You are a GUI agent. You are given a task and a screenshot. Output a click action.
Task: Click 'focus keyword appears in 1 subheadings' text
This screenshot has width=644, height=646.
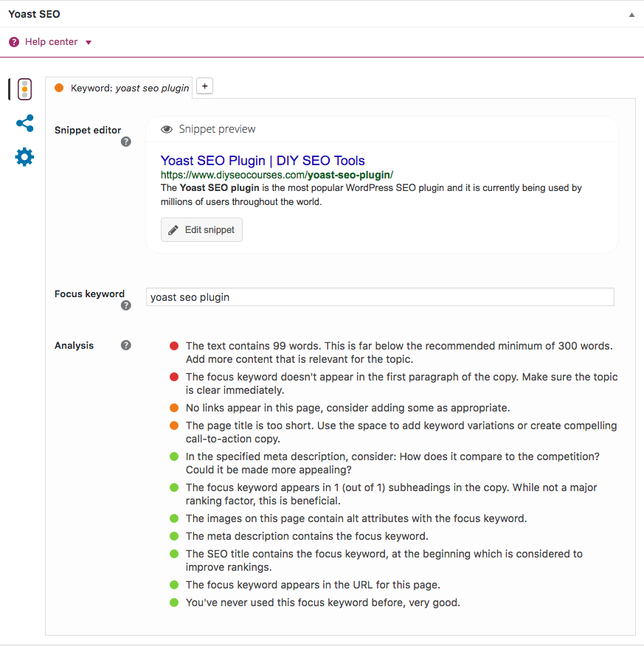pyautogui.click(x=392, y=494)
